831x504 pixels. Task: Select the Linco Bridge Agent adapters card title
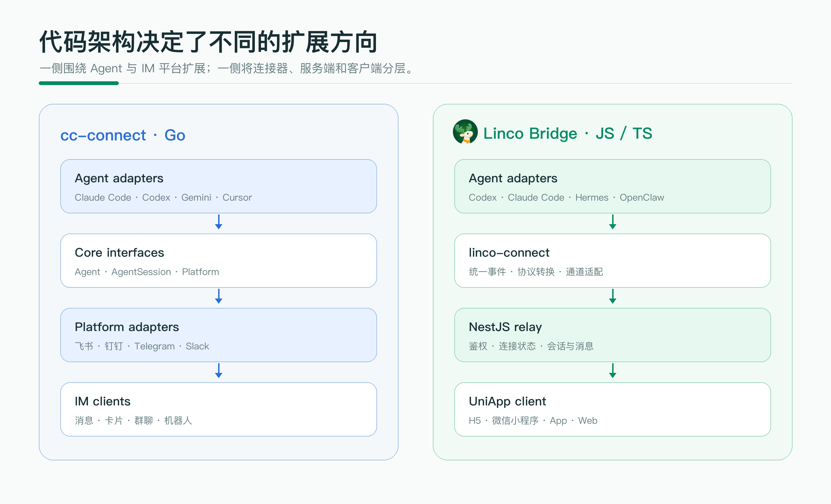point(513,178)
